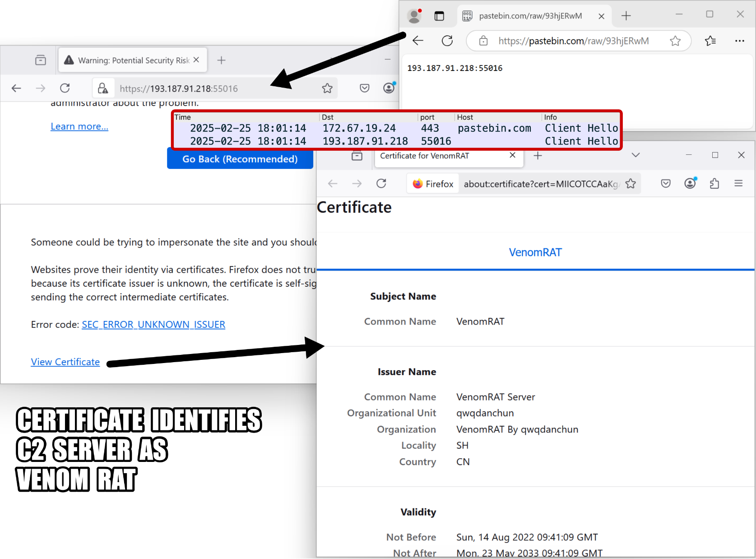Screen dimensions: 756x559
Task: Open new tab in Edge window
Action: coord(626,16)
